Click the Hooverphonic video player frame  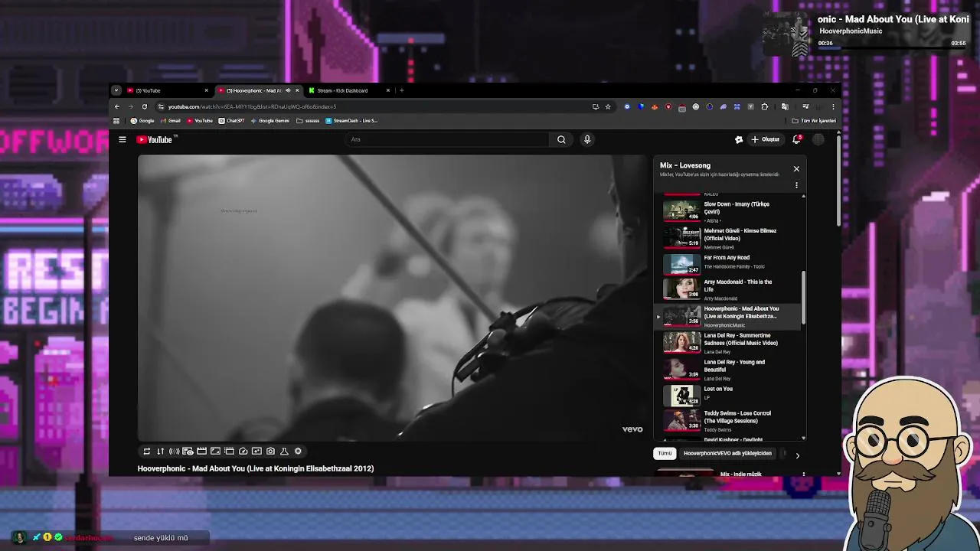click(393, 298)
